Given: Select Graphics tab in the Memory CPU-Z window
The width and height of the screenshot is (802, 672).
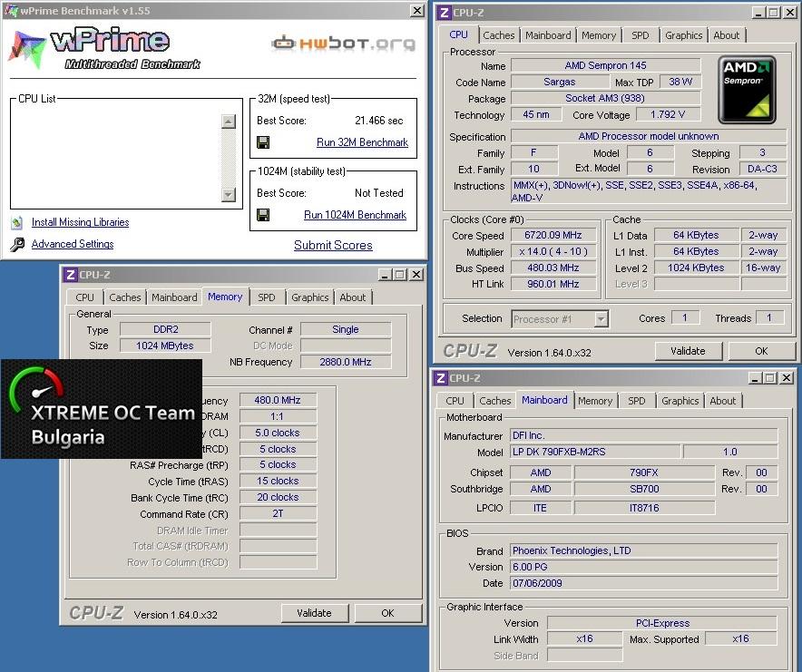Looking at the screenshot, I should pyautogui.click(x=309, y=297).
